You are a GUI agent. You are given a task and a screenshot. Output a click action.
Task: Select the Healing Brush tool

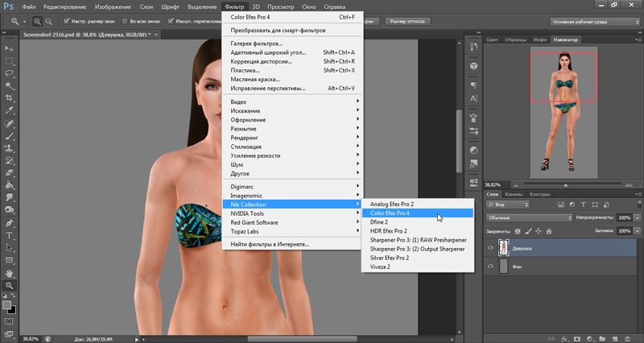[x=9, y=123]
